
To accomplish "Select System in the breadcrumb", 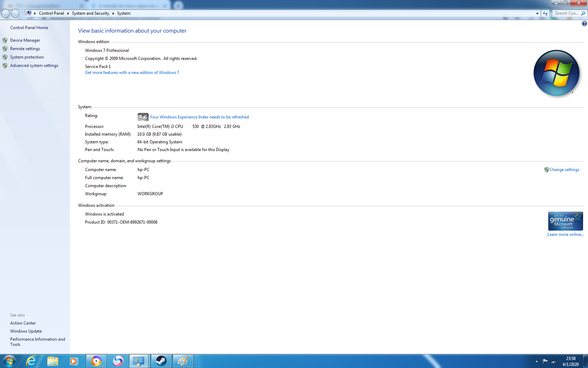I will click(x=124, y=13).
